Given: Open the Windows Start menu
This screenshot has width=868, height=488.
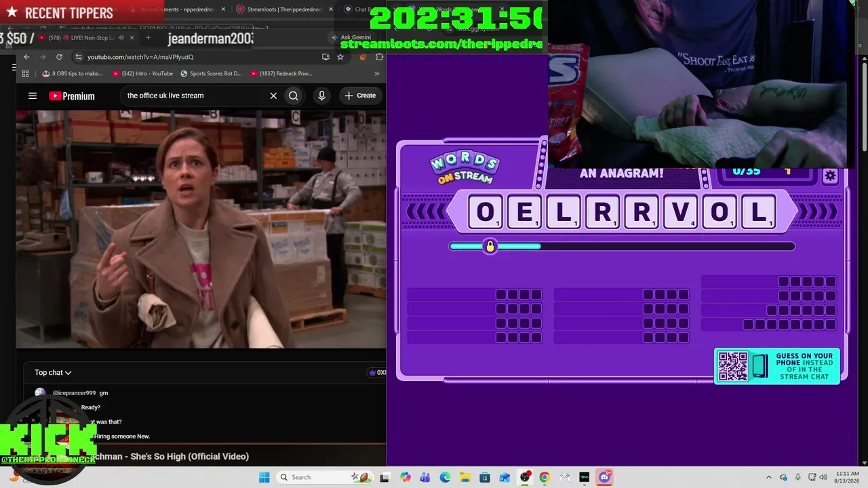Looking at the screenshot, I should click(264, 477).
